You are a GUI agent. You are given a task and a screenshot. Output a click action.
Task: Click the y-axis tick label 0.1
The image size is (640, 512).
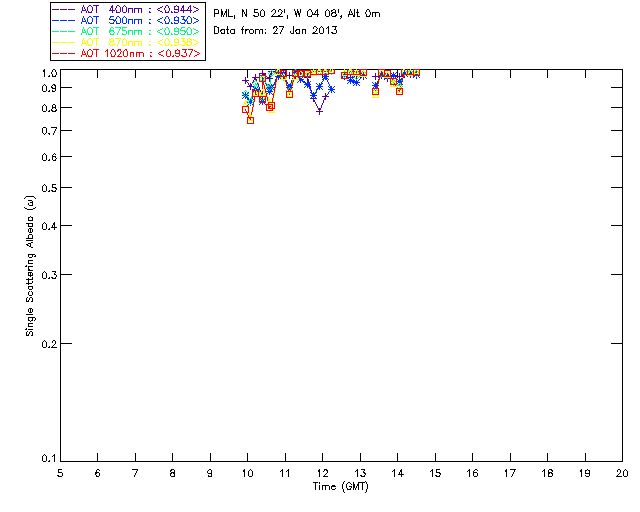coord(49,459)
